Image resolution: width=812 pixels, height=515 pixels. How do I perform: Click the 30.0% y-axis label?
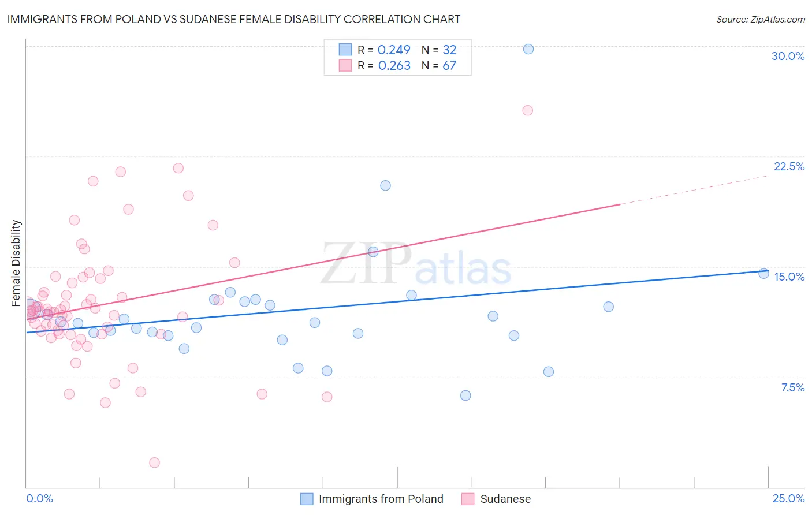point(788,56)
